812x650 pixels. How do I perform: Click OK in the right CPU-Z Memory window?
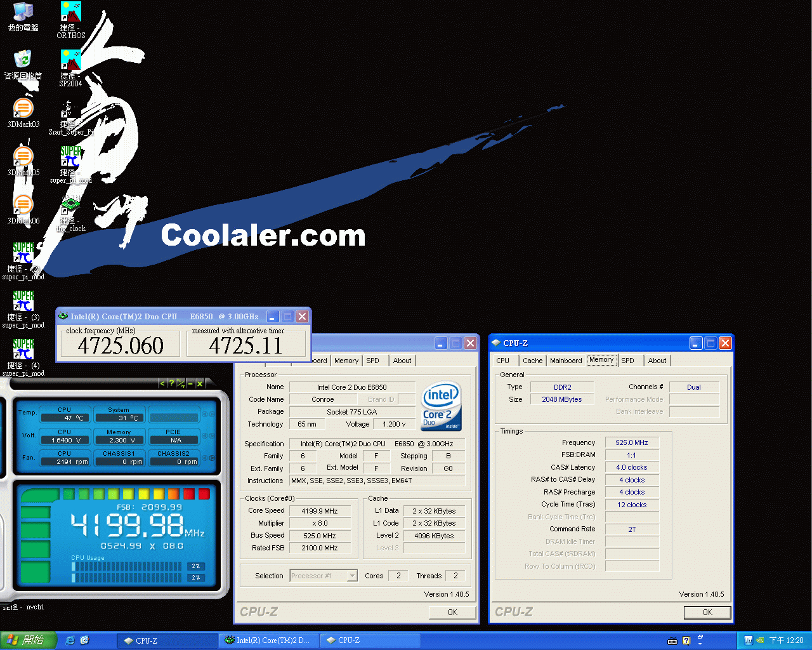tap(707, 613)
